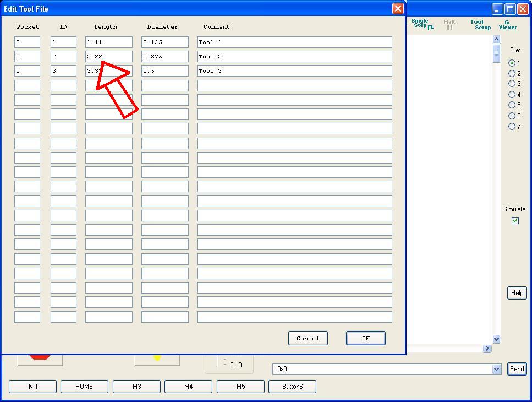
Task: Select File radio button 2
Action: pyautogui.click(x=512, y=73)
